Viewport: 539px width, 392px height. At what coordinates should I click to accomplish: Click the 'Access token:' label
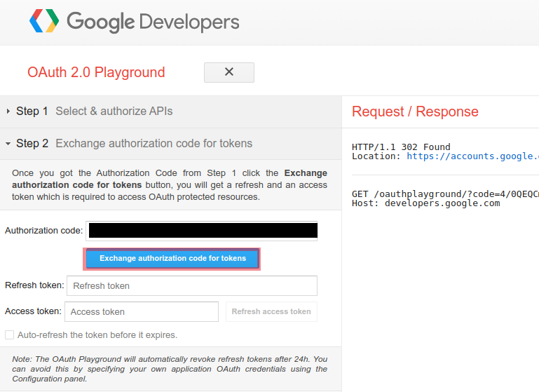(33, 311)
